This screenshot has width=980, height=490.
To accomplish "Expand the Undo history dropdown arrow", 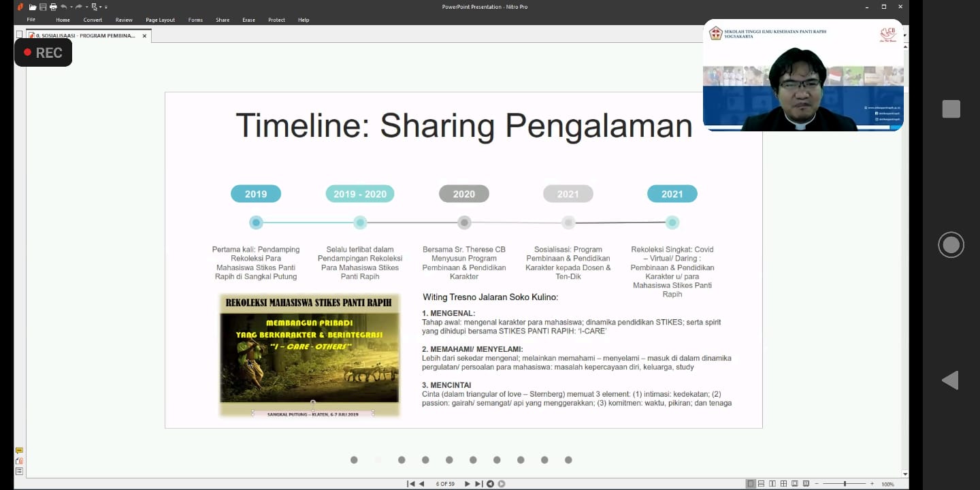I will tap(70, 7).
